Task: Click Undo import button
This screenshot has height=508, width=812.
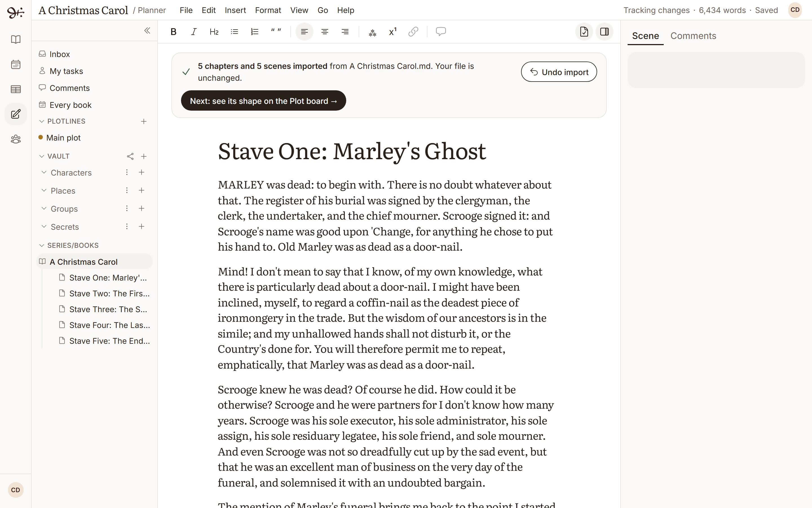Action: click(x=559, y=72)
